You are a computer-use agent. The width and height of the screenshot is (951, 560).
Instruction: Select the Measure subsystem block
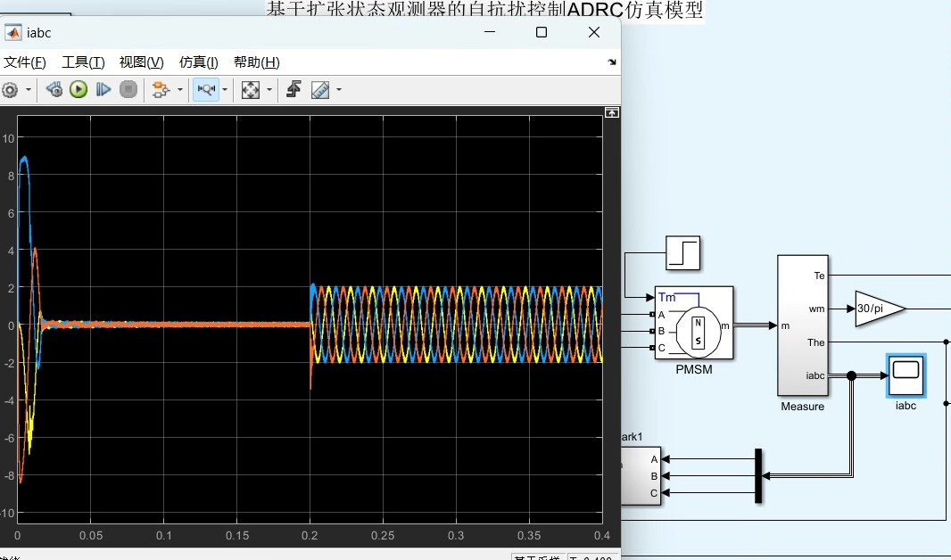tap(802, 325)
